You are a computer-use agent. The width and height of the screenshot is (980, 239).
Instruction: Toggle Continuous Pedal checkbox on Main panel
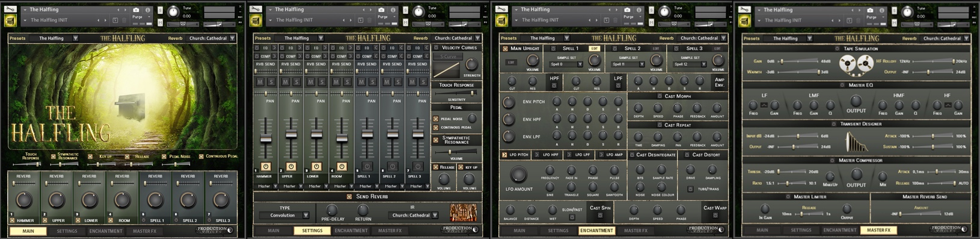(201, 157)
